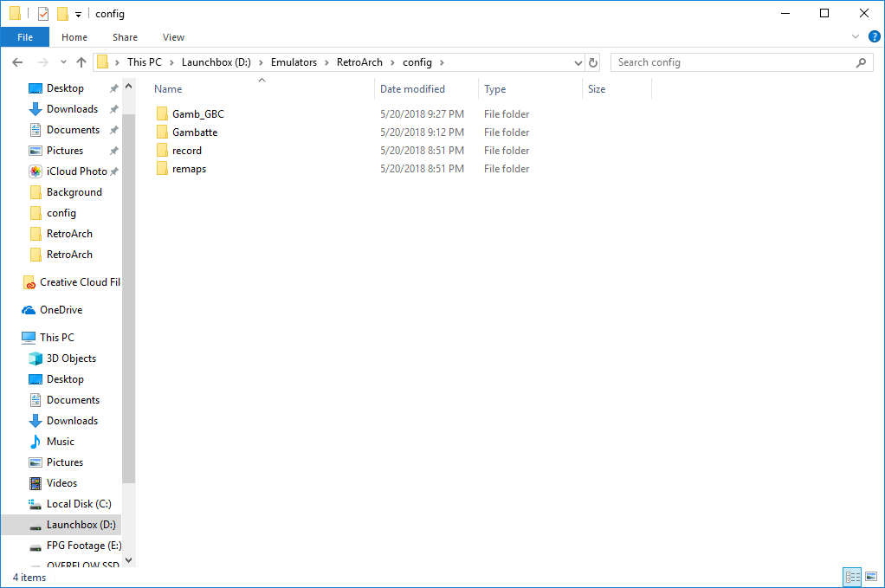Screen dimensions: 885x588
Task: Select the record folder icon
Action: point(162,150)
